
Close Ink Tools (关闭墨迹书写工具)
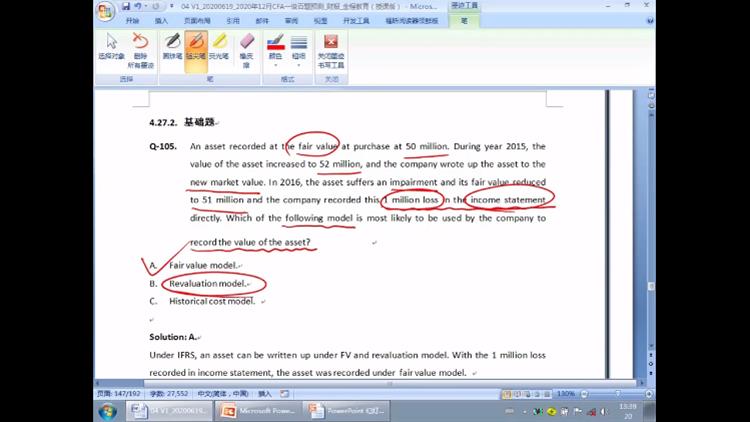pos(331,51)
